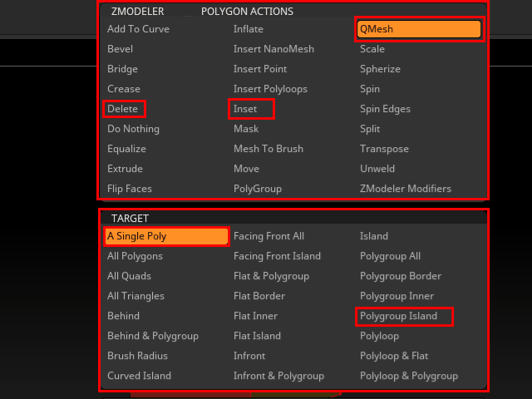The width and height of the screenshot is (532, 399).
Task: Select the Spin Edges action
Action: [385, 109]
